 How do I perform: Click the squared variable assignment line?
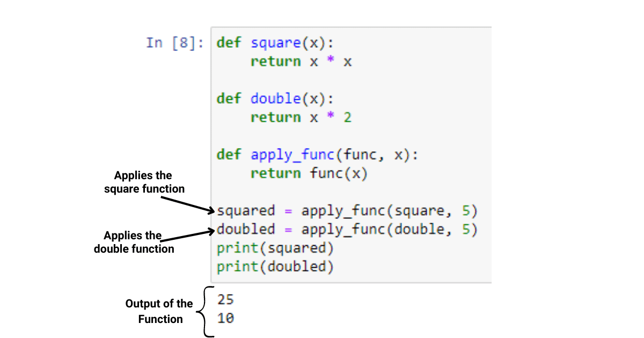(x=347, y=211)
